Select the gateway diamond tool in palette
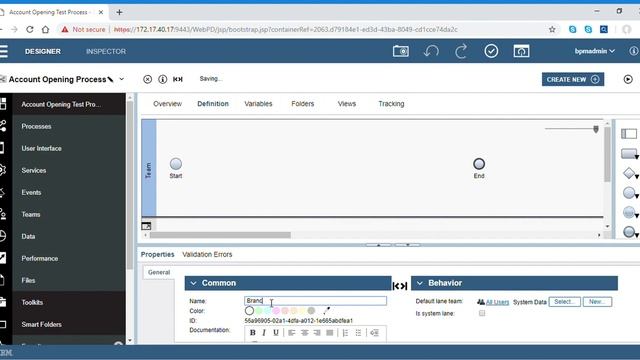 [x=629, y=173]
